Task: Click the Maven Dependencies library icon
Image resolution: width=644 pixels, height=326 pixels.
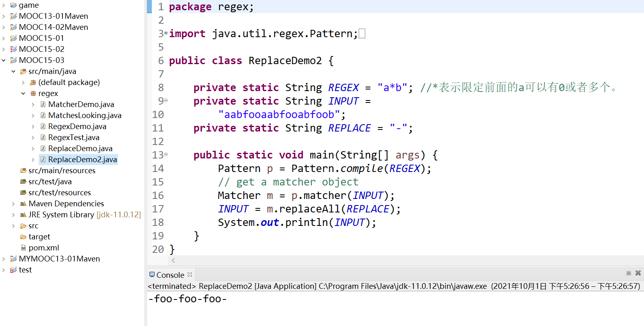Action: (x=23, y=204)
